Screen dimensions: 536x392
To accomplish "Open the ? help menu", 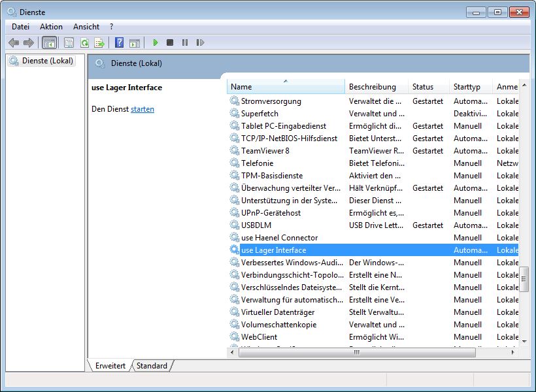I will click(x=111, y=27).
